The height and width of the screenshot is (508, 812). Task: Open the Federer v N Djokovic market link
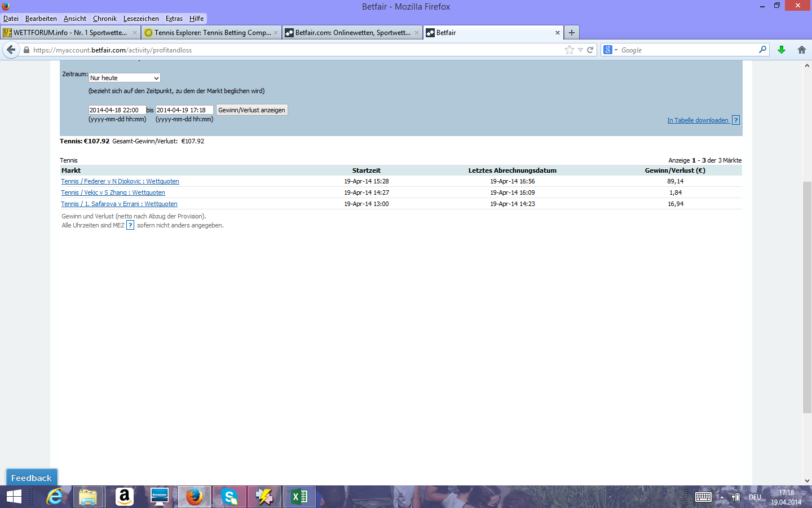pyautogui.click(x=120, y=181)
